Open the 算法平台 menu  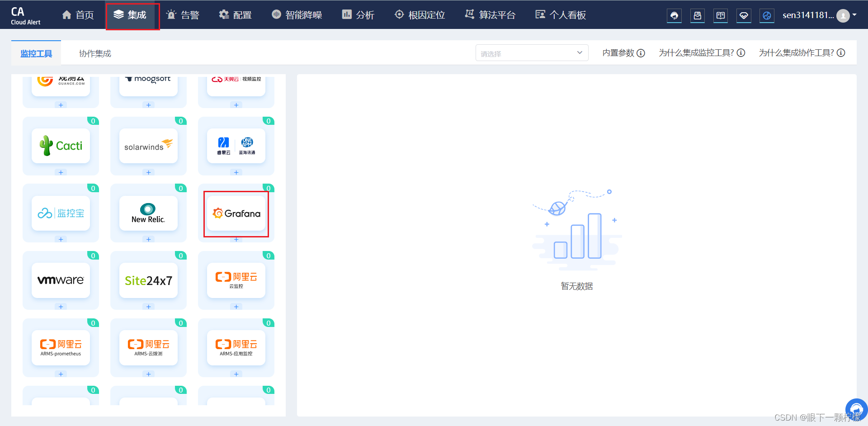click(x=490, y=15)
